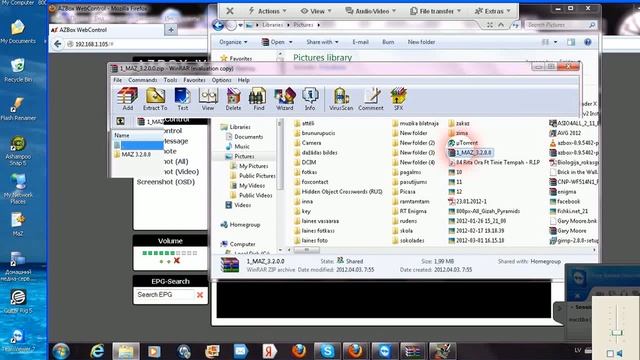
Task: Click WinRAR up one level icon
Action: (120, 121)
